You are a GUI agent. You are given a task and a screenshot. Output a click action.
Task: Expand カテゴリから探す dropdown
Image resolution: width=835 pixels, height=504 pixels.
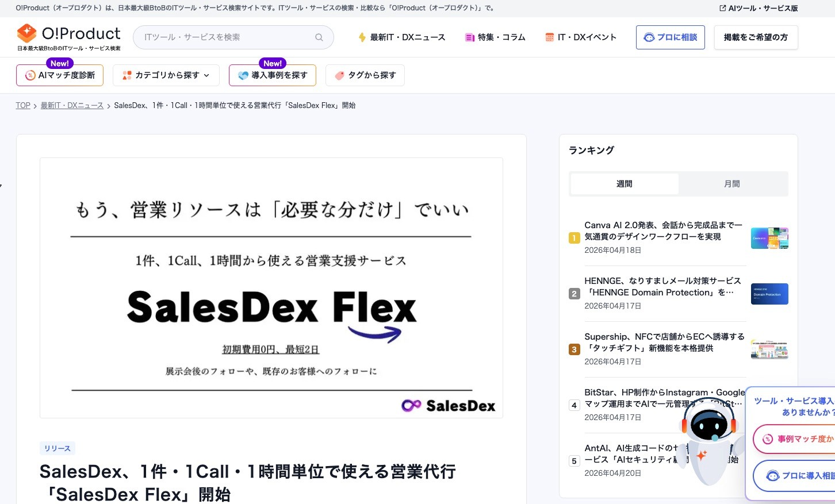[x=166, y=75]
